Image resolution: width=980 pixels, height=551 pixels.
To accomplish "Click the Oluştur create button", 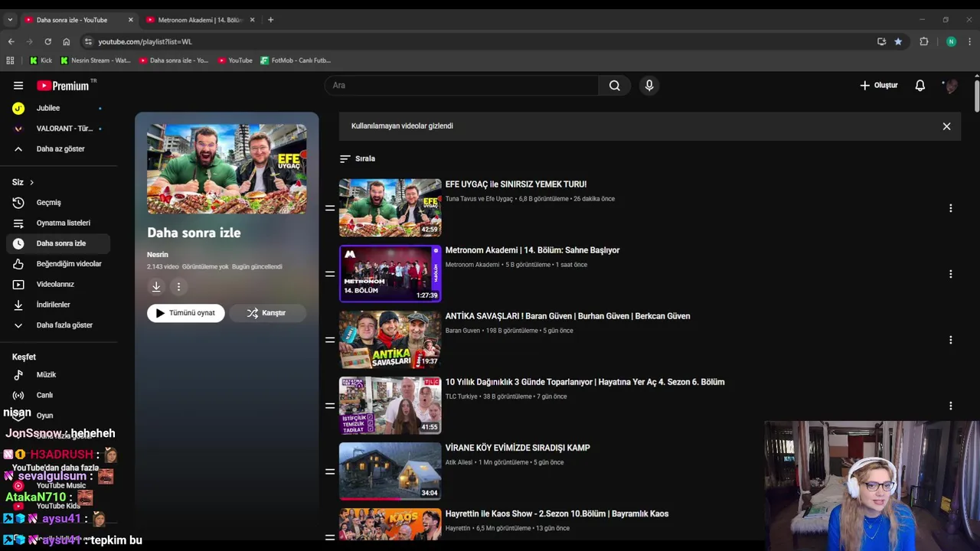I will [x=879, y=86].
